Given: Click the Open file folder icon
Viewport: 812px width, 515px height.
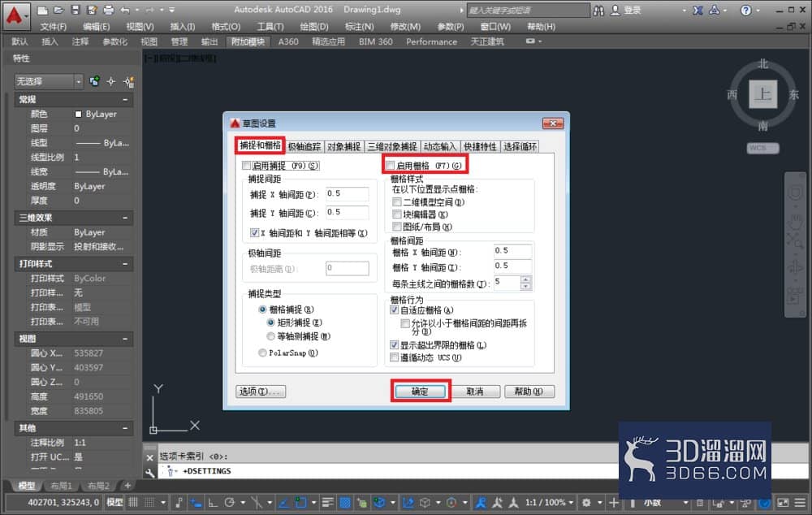Looking at the screenshot, I should [x=58, y=10].
